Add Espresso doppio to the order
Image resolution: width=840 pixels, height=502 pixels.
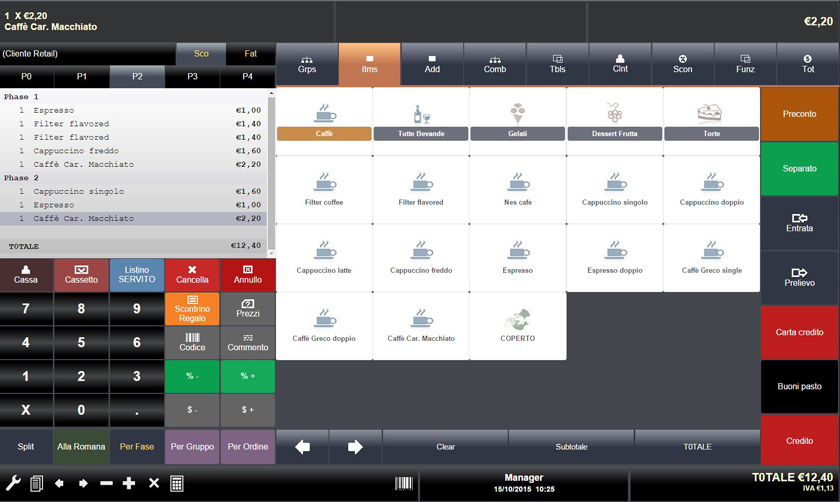[x=615, y=257]
